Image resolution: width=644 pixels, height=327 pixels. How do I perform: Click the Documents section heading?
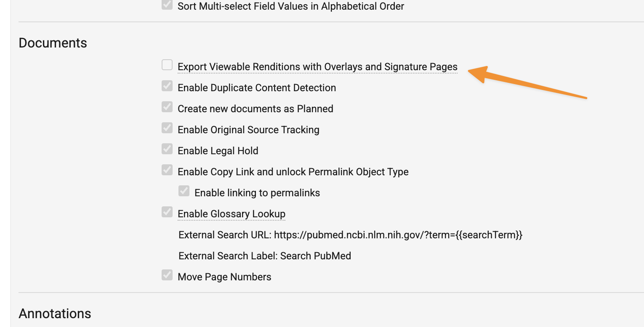coord(53,43)
